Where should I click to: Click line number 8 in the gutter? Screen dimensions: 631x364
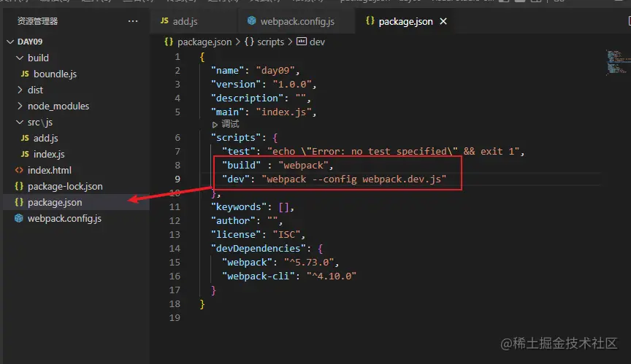tap(177, 165)
